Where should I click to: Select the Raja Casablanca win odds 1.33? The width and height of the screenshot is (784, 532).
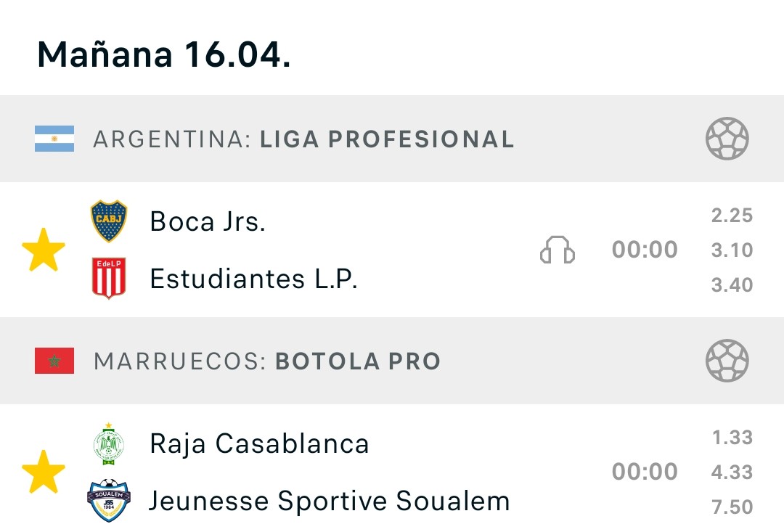pos(732,438)
